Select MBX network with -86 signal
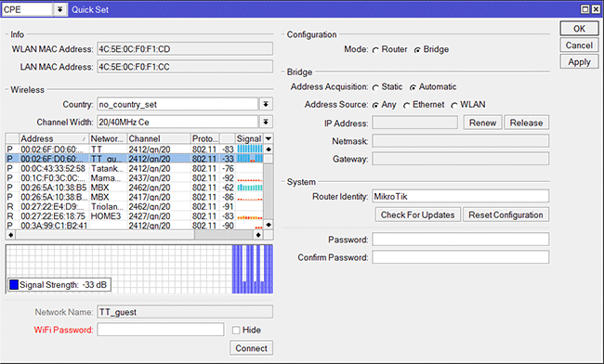 point(135,197)
